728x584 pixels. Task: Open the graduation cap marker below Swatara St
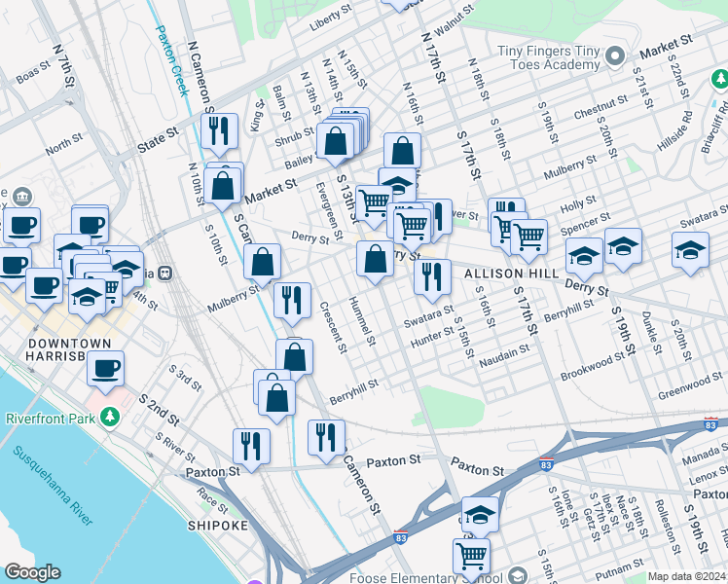click(690, 250)
